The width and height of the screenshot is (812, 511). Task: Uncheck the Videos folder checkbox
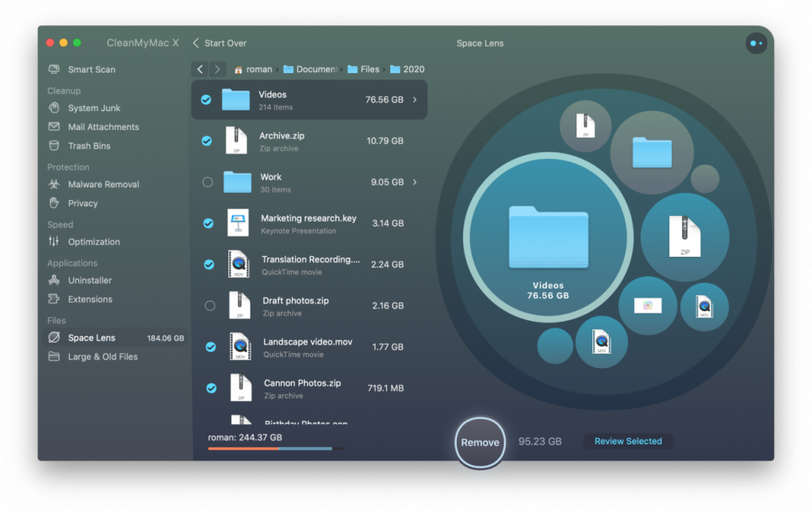click(x=206, y=100)
